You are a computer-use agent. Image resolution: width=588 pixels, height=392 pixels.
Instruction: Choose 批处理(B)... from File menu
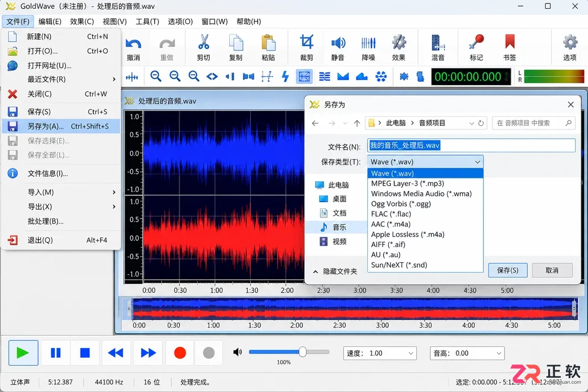pyautogui.click(x=61, y=221)
